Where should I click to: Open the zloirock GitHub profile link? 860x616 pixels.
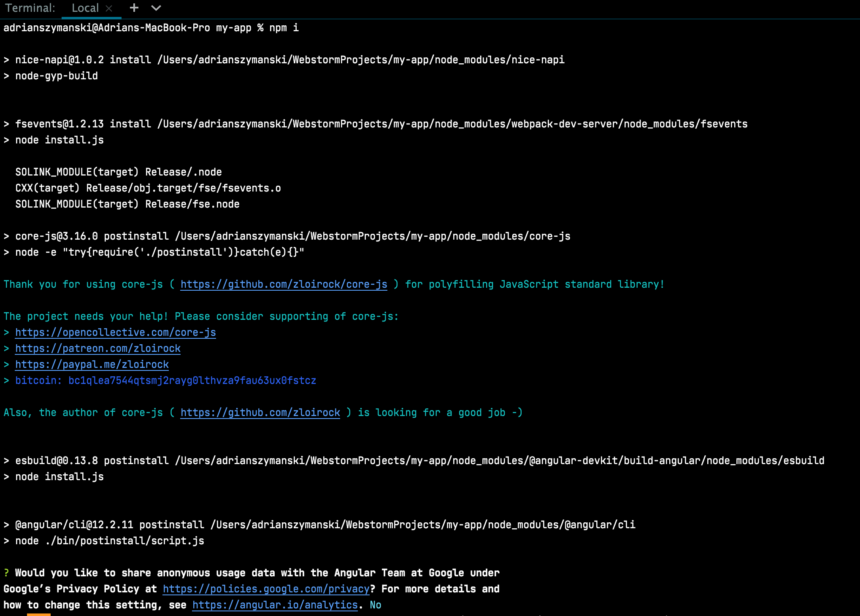(260, 413)
